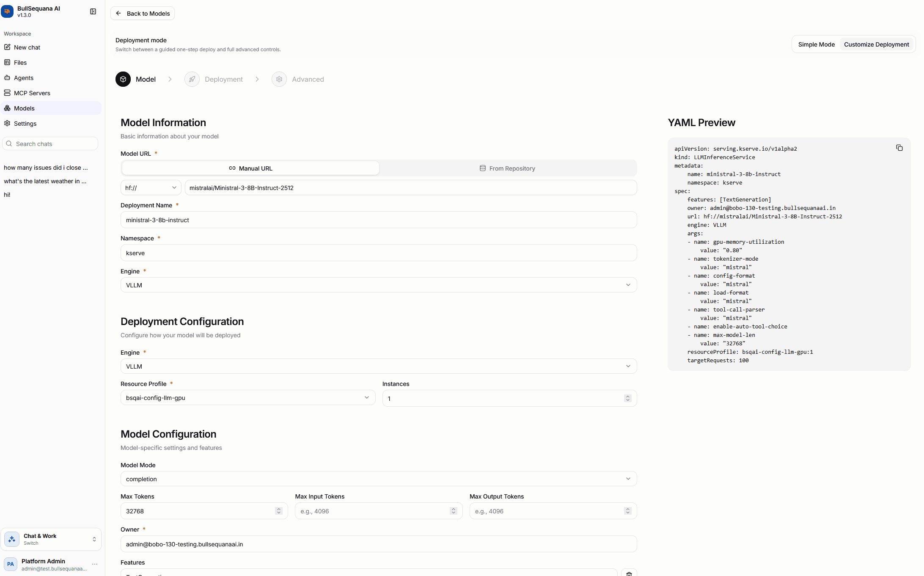Open Files in the sidebar

tap(51, 63)
